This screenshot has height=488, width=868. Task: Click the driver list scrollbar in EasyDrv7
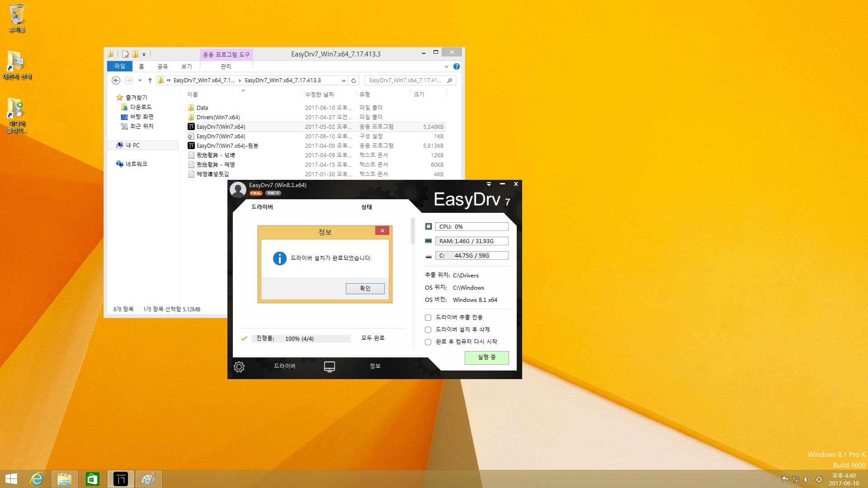(413, 230)
